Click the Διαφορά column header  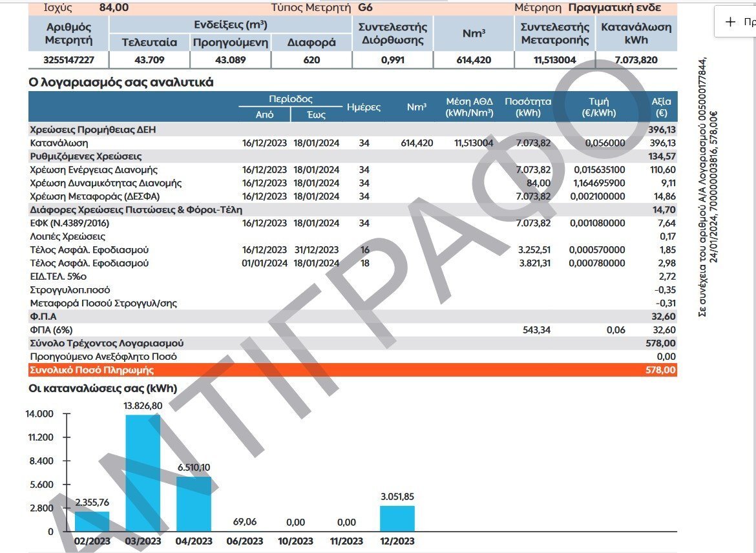(x=311, y=43)
